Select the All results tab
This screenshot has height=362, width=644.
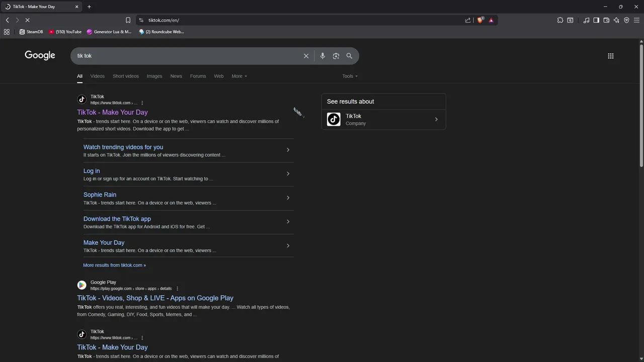click(79, 76)
